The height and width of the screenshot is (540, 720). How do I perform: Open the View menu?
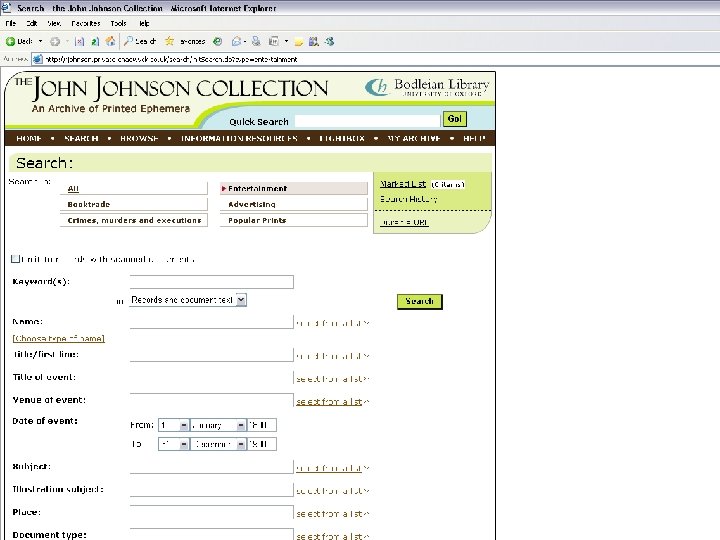(x=54, y=23)
